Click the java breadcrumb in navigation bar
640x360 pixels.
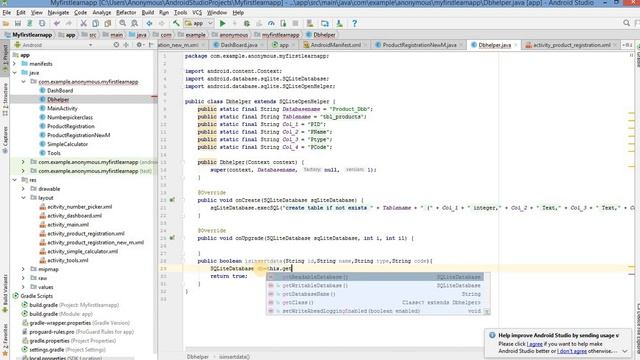point(138,35)
